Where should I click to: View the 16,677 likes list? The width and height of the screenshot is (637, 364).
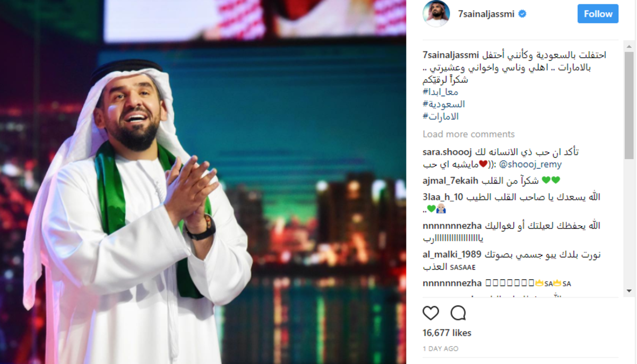[x=447, y=333]
